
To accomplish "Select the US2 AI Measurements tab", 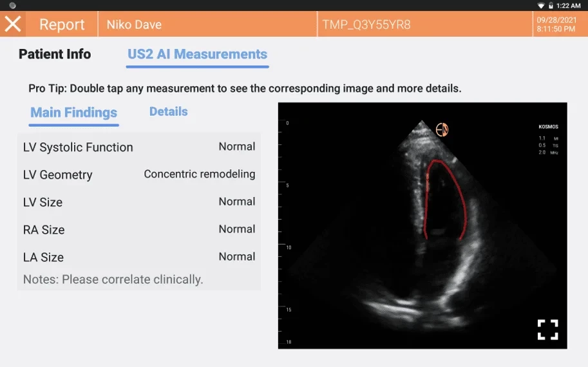I will click(x=197, y=54).
